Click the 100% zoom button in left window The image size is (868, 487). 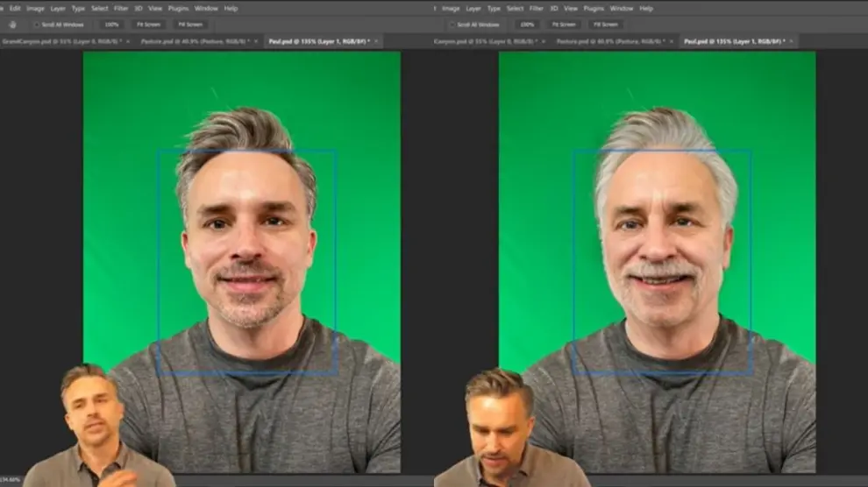click(111, 25)
